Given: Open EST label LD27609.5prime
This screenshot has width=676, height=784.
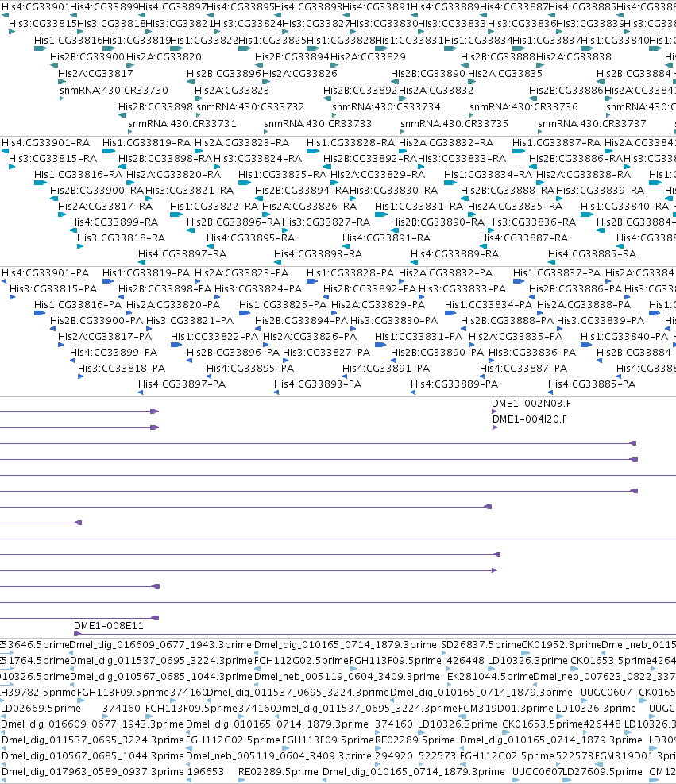Looking at the screenshot, I should pyautogui.click(x=602, y=772).
